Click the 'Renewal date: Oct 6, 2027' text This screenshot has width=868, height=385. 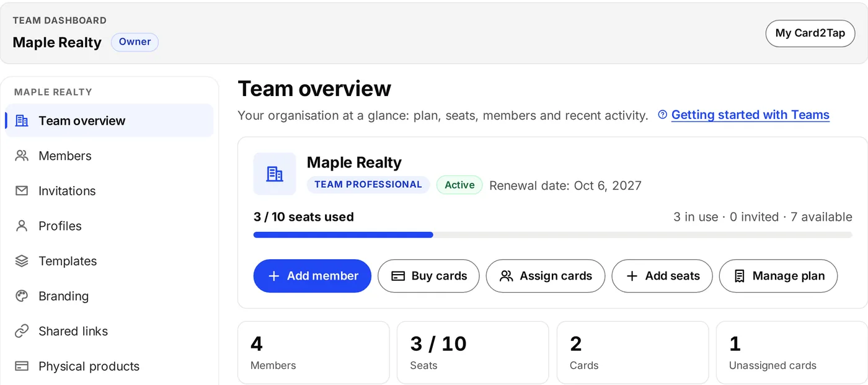(x=565, y=185)
